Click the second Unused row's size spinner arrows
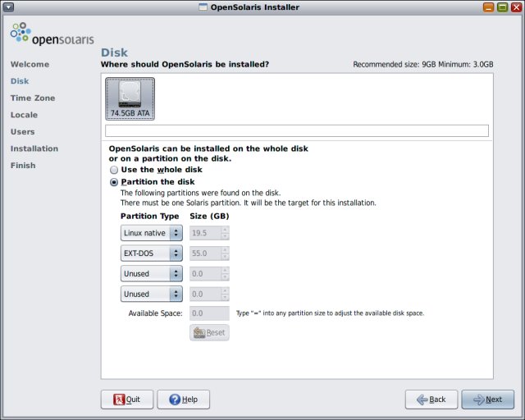 [225, 294]
